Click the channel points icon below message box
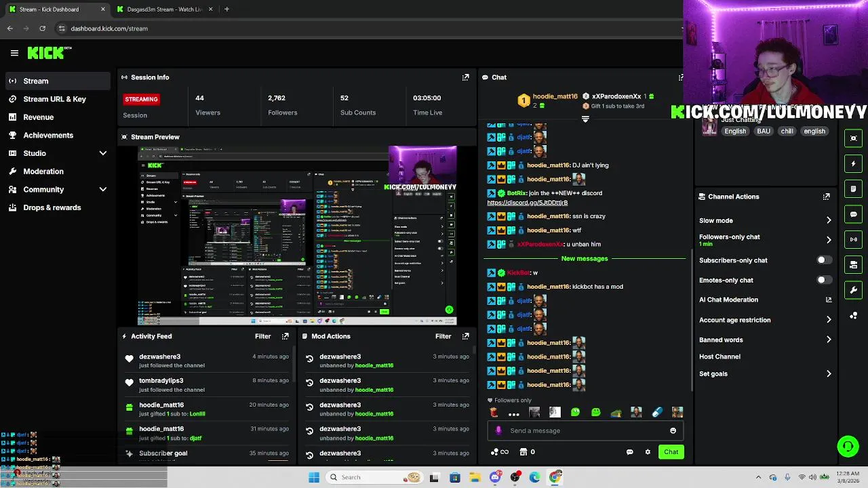 click(x=499, y=452)
